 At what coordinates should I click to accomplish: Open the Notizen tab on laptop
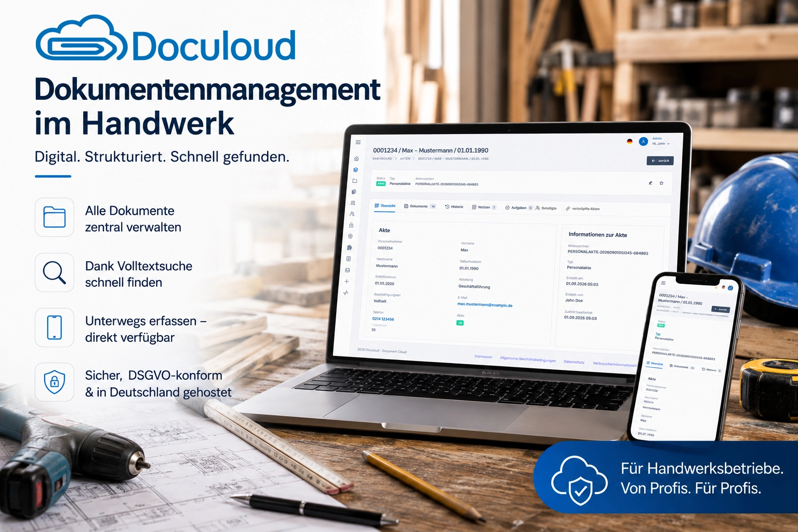(484, 207)
